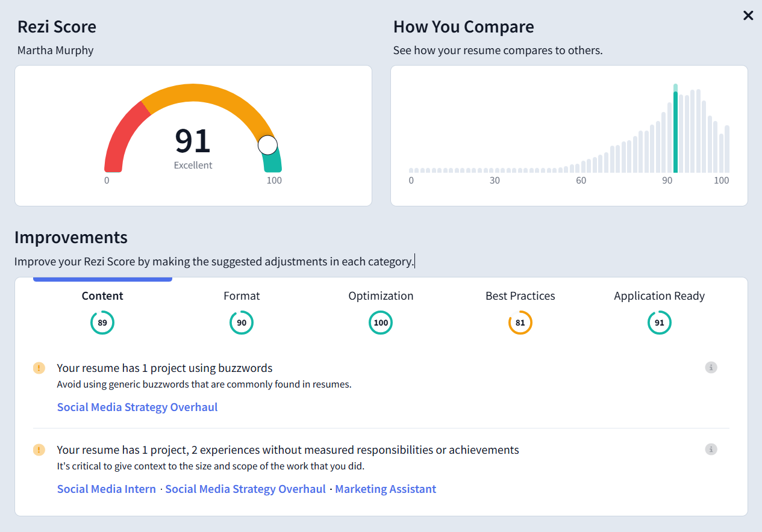The height and width of the screenshot is (532, 762).
Task: Click the Content score circle 89
Action: pyautogui.click(x=102, y=323)
